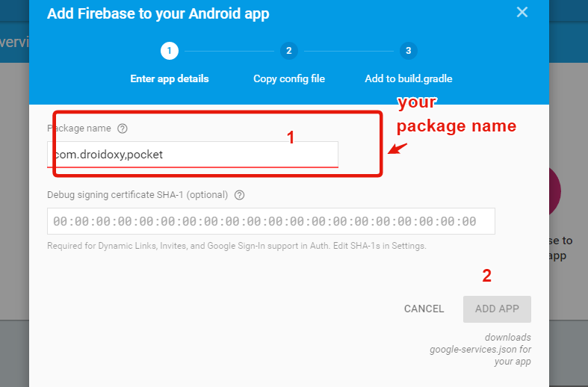Click the step 2 circle indicator

288,51
